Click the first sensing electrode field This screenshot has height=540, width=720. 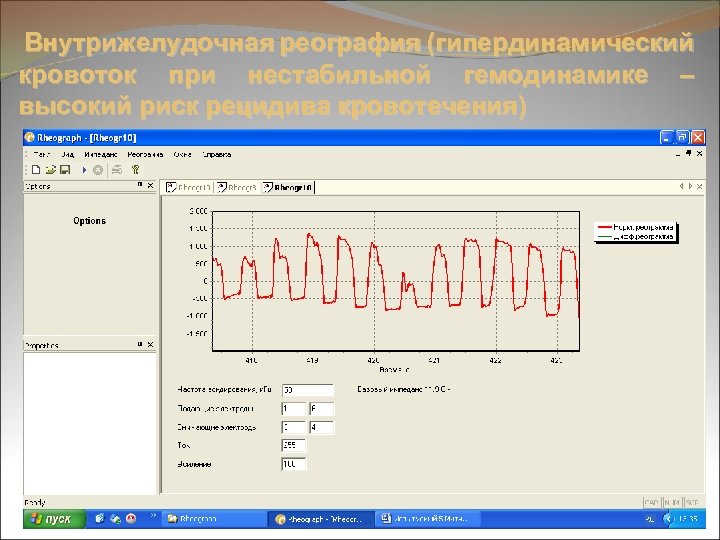coord(293,428)
